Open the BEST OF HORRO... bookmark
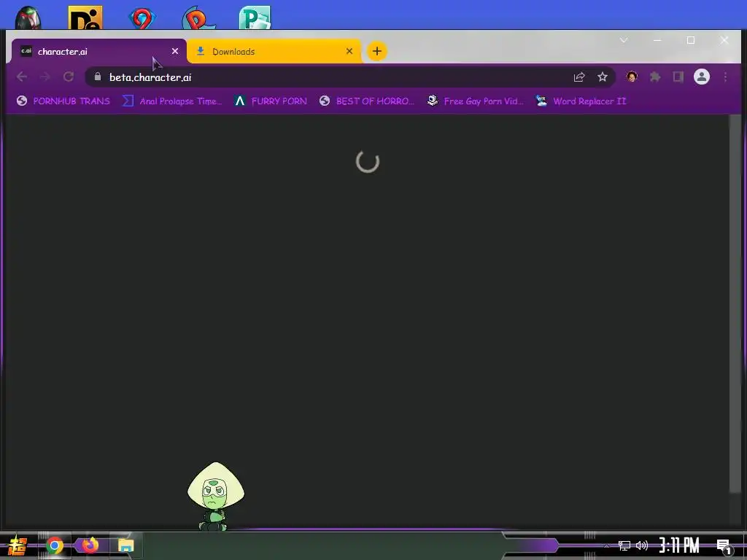This screenshot has width=747, height=560. coord(367,101)
